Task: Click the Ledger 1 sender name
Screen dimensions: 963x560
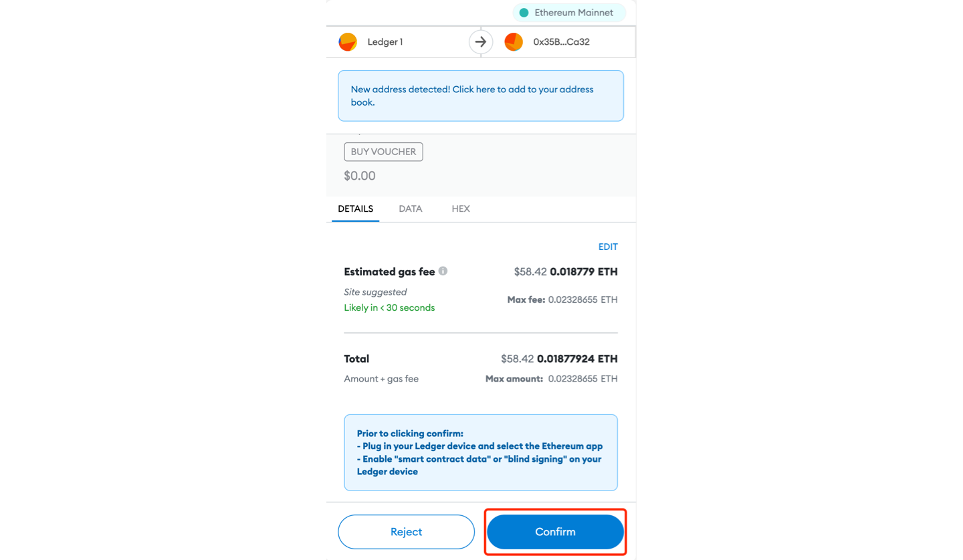Action: 385,42
